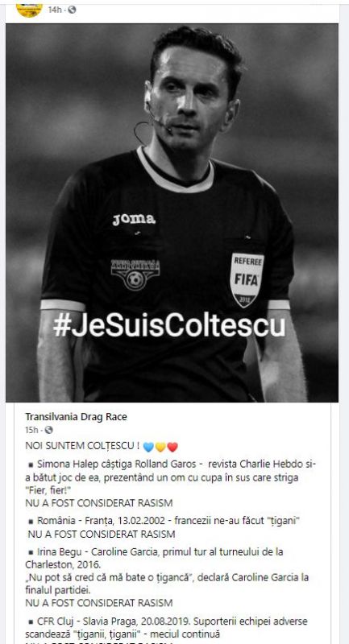Click the CFR Cluj - Slavia Praga line
Viewport: 349px width, 644px height.
coord(166,628)
